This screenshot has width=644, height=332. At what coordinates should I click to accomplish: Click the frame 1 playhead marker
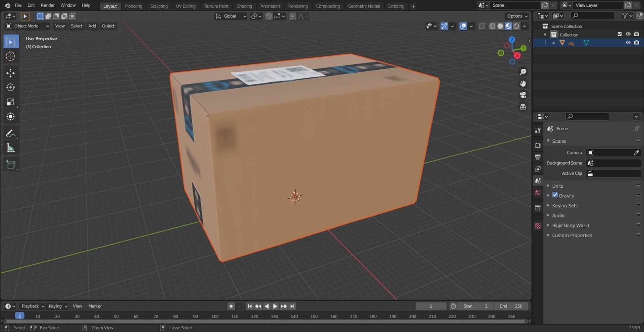click(19, 316)
